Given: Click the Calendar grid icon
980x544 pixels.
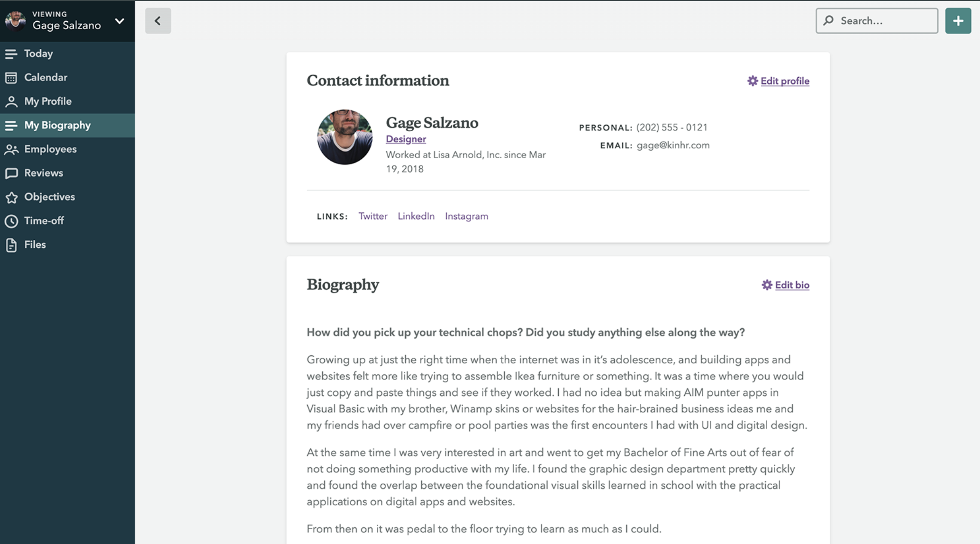Looking at the screenshot, I should click(11, 78).
